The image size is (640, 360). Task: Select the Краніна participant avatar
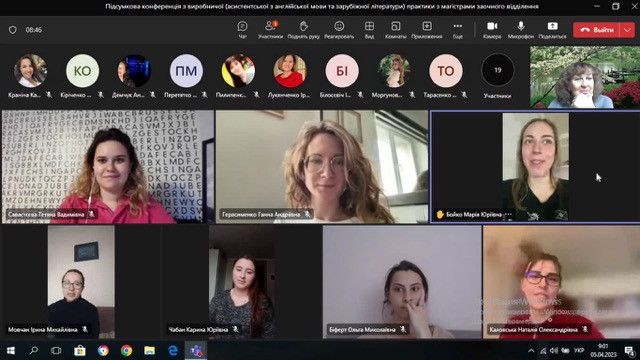(30, 71)
